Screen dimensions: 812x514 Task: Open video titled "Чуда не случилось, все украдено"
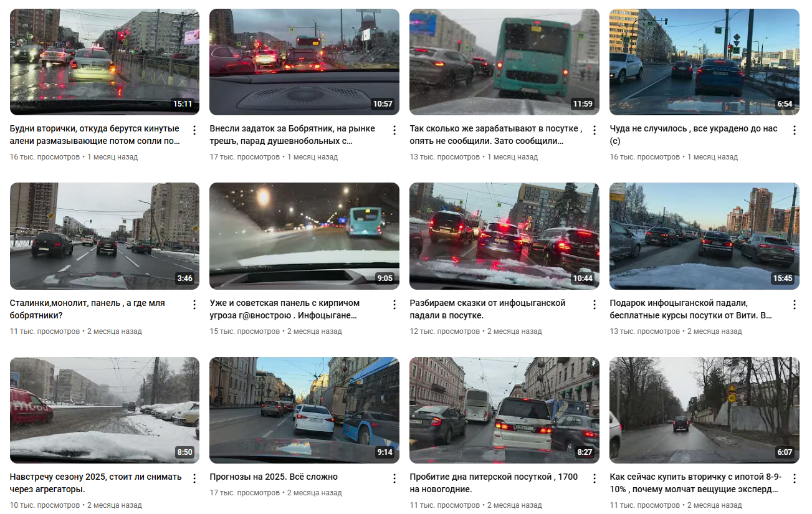[x=695, y=135]
